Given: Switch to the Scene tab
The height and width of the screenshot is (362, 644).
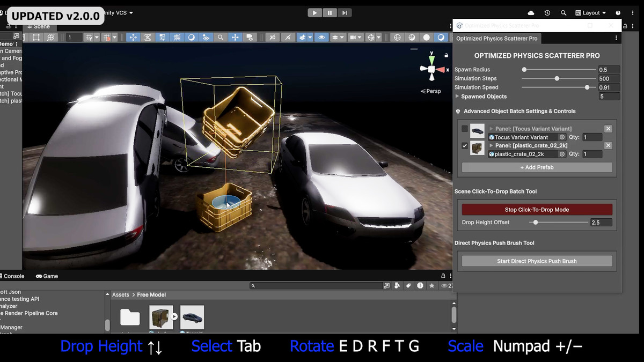Looking at the screenshot, I should (x=38, y=26).
